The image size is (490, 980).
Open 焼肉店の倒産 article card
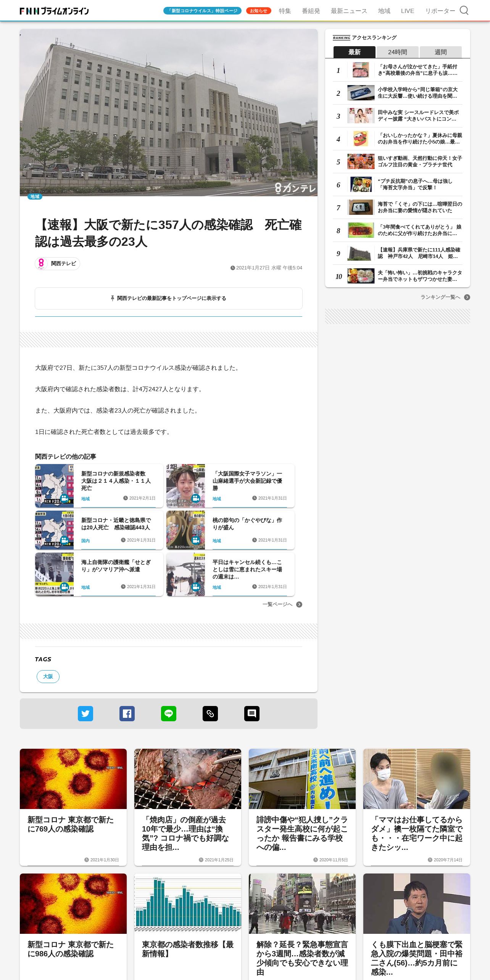tap(188, 807)
